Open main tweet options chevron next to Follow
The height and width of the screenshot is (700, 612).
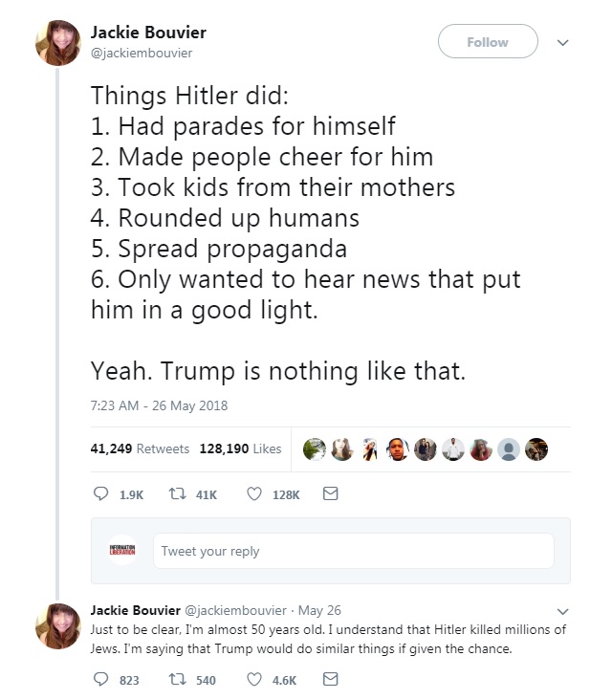[x=563, y=42]
